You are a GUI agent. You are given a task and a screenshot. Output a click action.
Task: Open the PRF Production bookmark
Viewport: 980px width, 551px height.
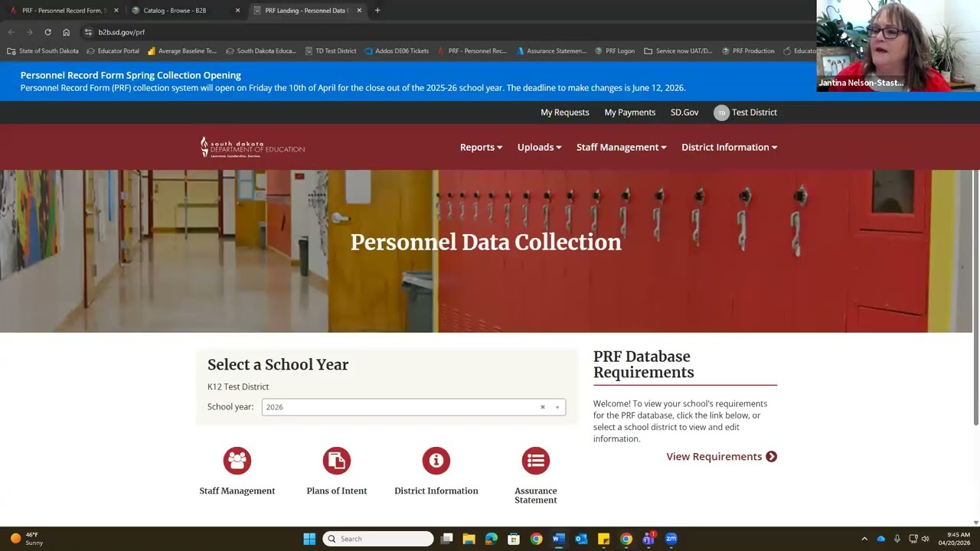[748, 51]
